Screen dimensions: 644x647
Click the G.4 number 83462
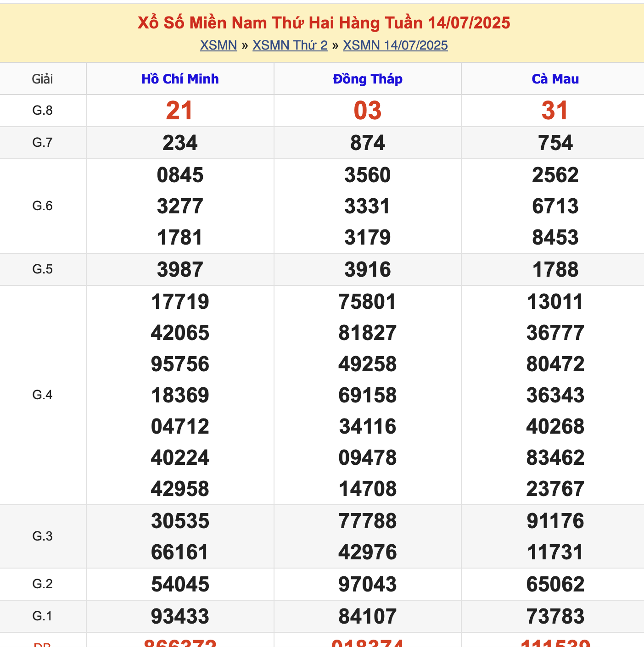pos(555,457)
